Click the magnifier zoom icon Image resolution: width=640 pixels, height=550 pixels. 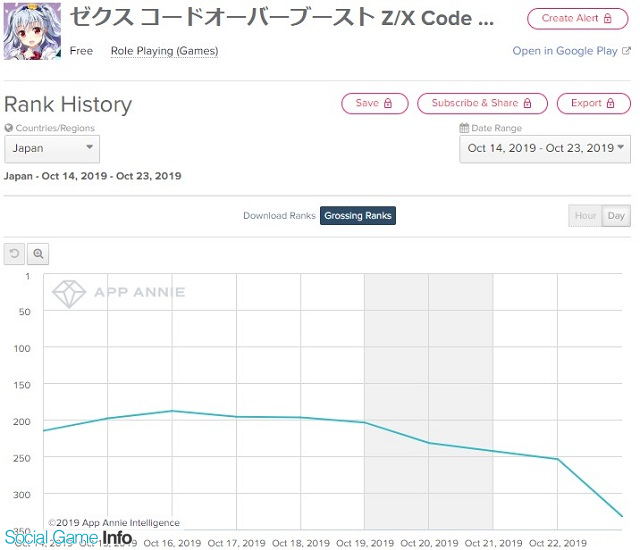(38, 254)
